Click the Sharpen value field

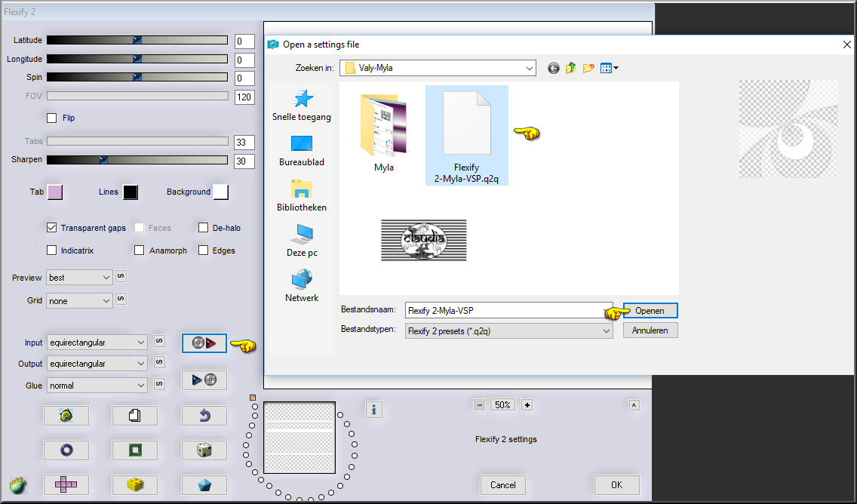coord(244,161)
